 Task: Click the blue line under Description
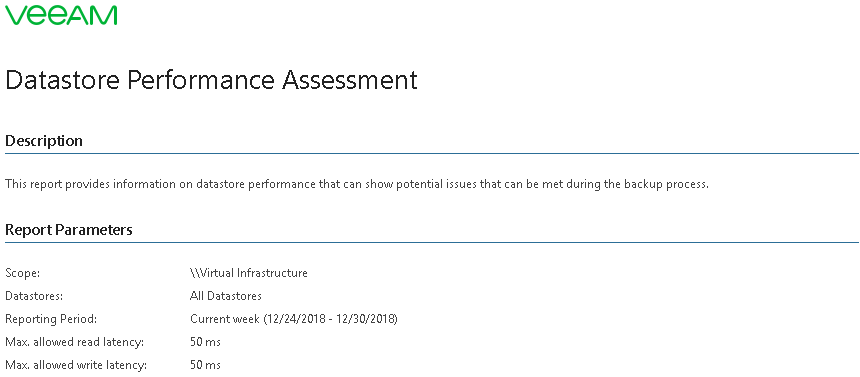(x=432, y=153)
